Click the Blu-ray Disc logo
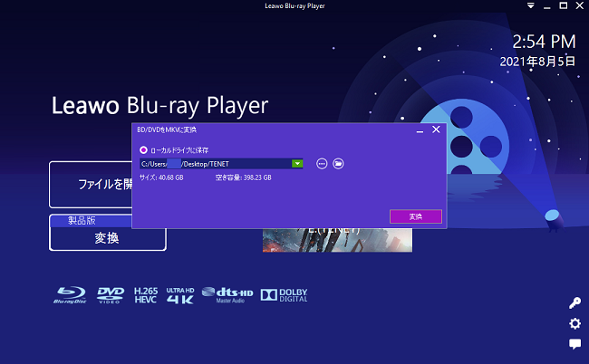589x364 pixels. click(x=71, y=295)
